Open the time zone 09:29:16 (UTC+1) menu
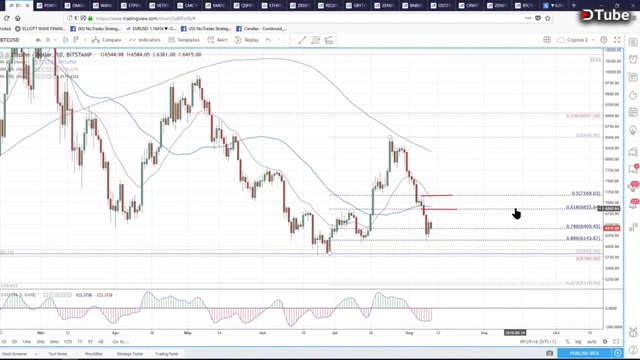The image size is (640, 360). click(538, 342)
